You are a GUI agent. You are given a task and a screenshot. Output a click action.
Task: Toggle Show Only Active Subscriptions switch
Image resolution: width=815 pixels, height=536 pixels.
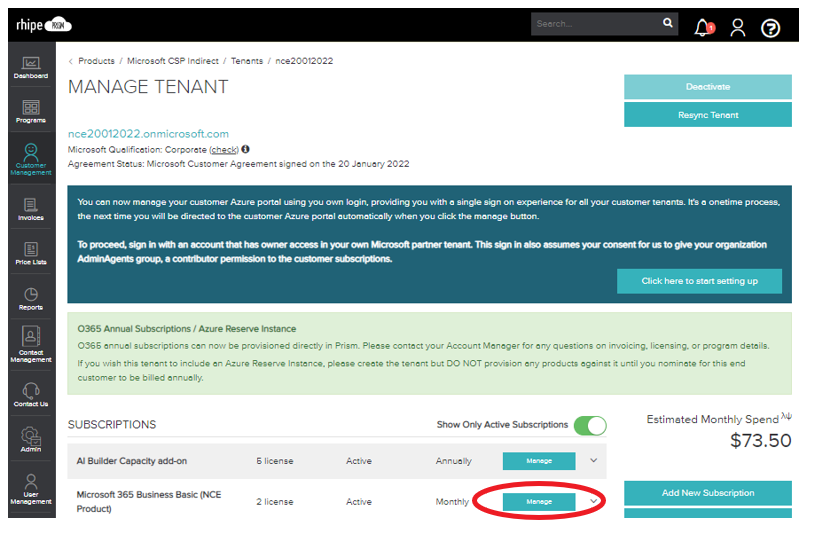(x=590, y=425)
